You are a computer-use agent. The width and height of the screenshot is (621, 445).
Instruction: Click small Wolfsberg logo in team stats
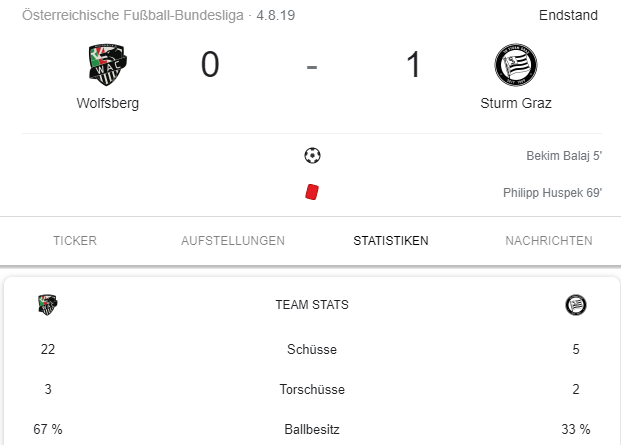tap(48, 304)
